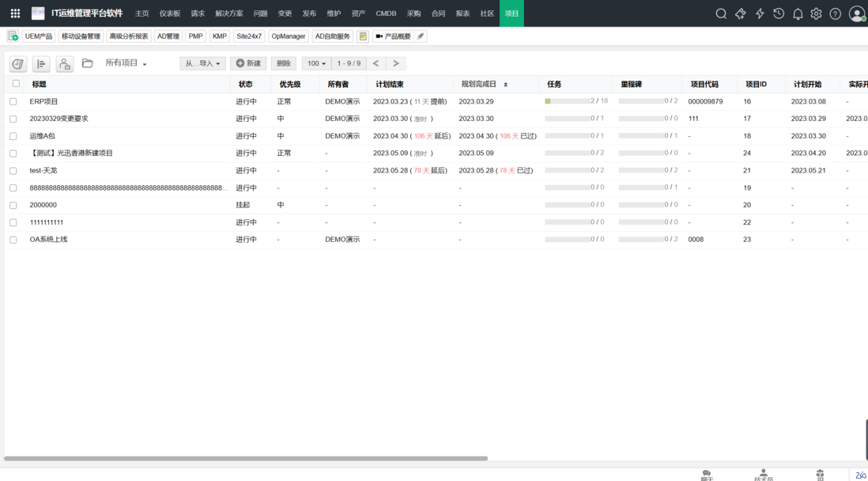Click ERP项目 task progress bar

click(x=568, y=101)
